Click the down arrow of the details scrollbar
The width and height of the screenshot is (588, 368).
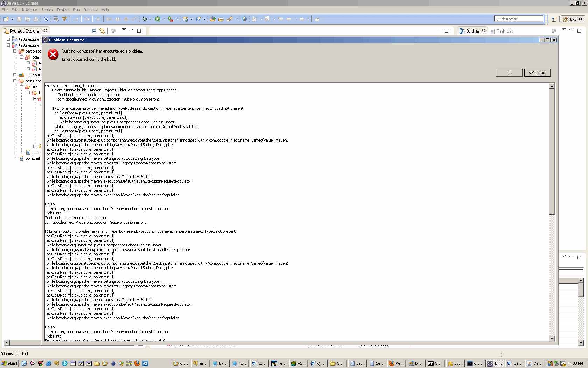(x=552, y=339)
